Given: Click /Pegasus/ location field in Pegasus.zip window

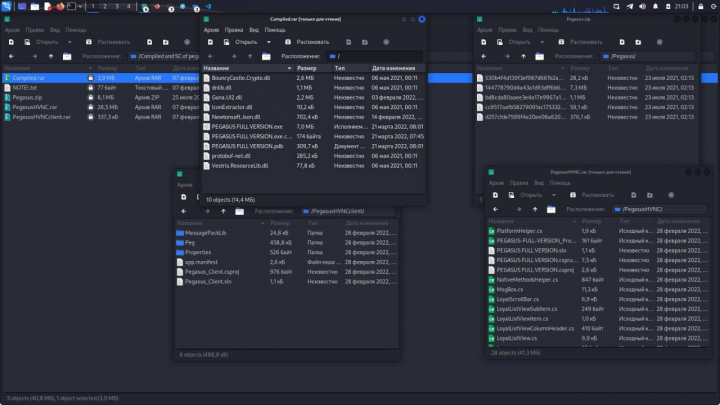Looking at the screenshot, I should point(647,56).
